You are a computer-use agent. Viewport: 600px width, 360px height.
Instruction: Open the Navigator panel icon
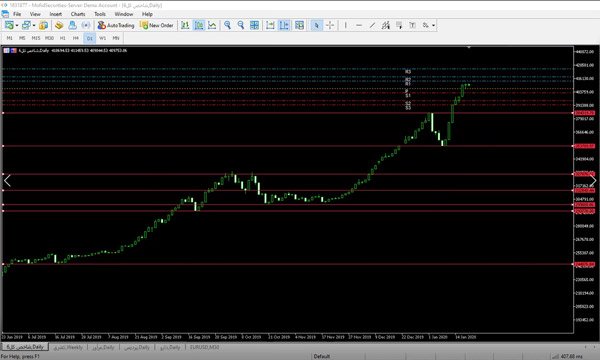coord(72,25)
